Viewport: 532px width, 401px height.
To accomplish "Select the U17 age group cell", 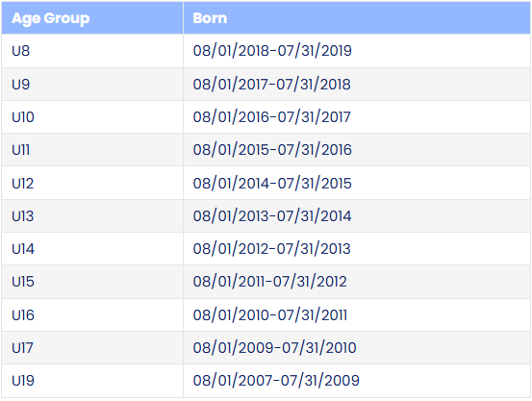I will click(x=92, y=348).
